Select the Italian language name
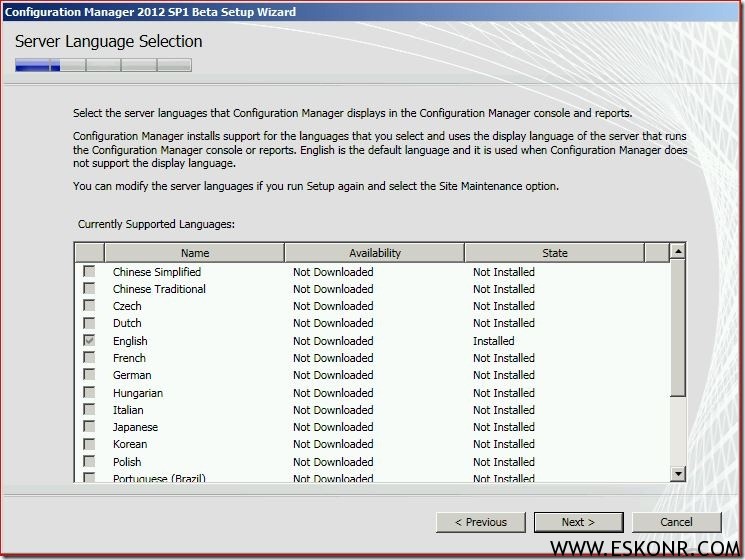Image resolution: width=745 pixels, height=560 pixels. tap(128, 410)
